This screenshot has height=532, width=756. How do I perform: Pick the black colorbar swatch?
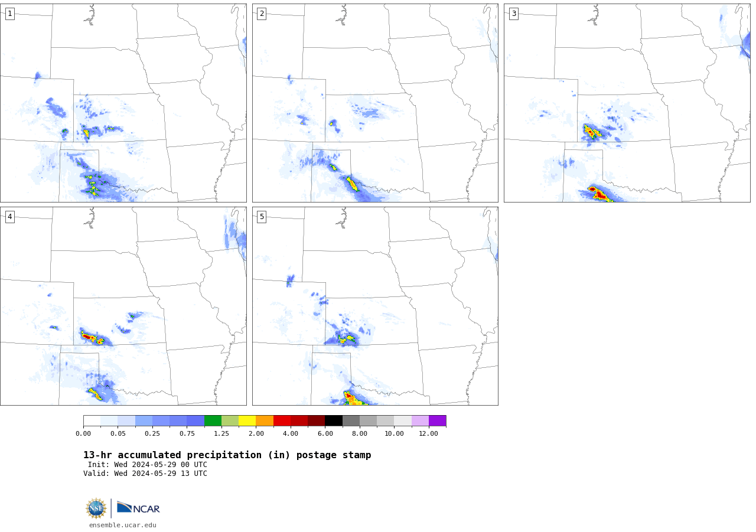tap(334, 421)
